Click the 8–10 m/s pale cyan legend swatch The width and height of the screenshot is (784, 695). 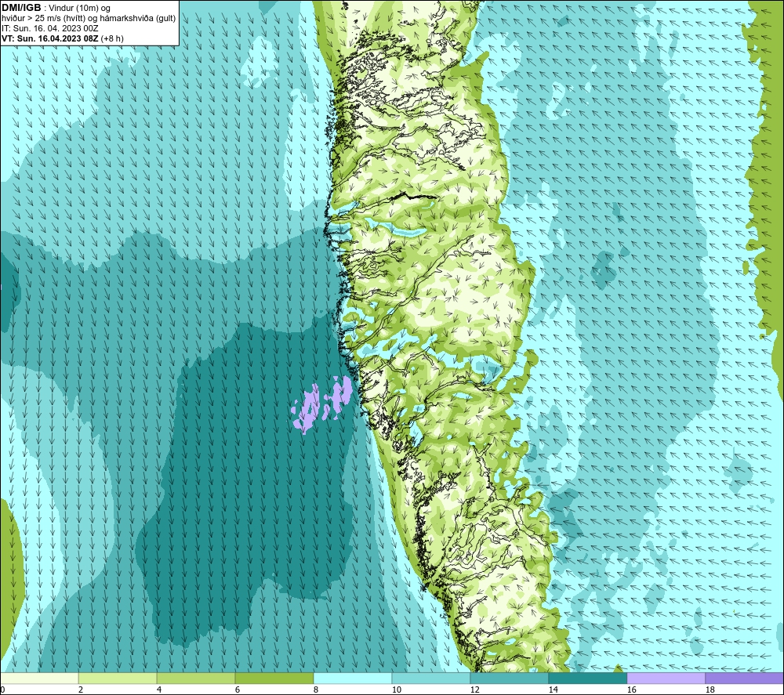point(353,678)
